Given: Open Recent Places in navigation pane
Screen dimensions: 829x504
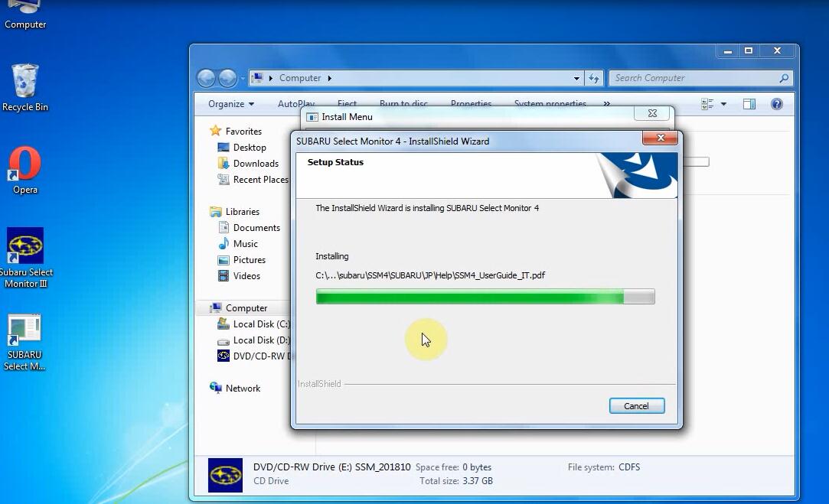Looking at the screenshot, I should tap(261, 180).
